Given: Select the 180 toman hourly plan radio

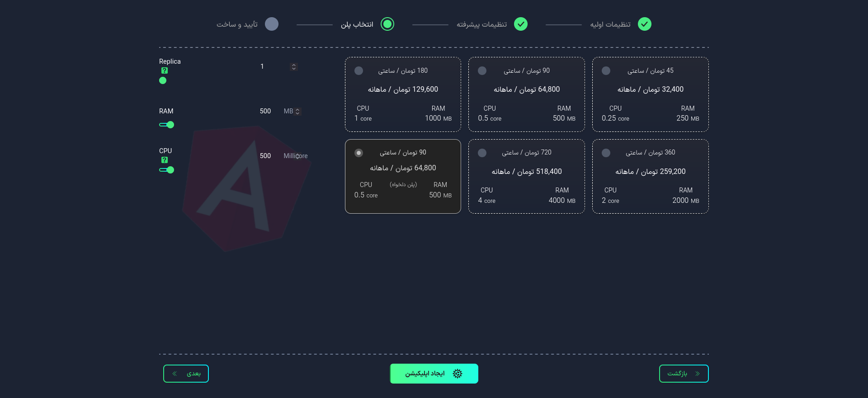Looking at the screenshot, I should [x=359, y=71].
